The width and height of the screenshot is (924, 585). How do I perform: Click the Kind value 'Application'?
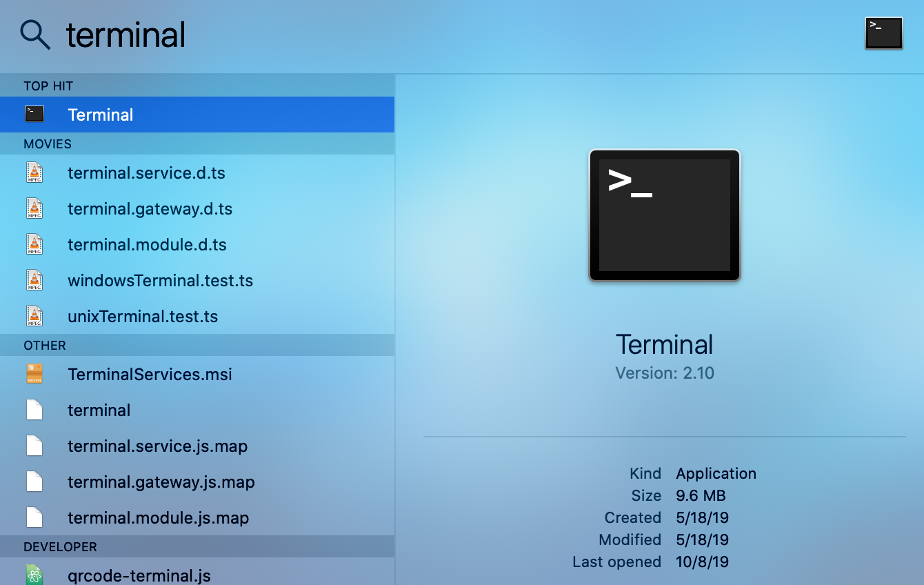(716, 473)
